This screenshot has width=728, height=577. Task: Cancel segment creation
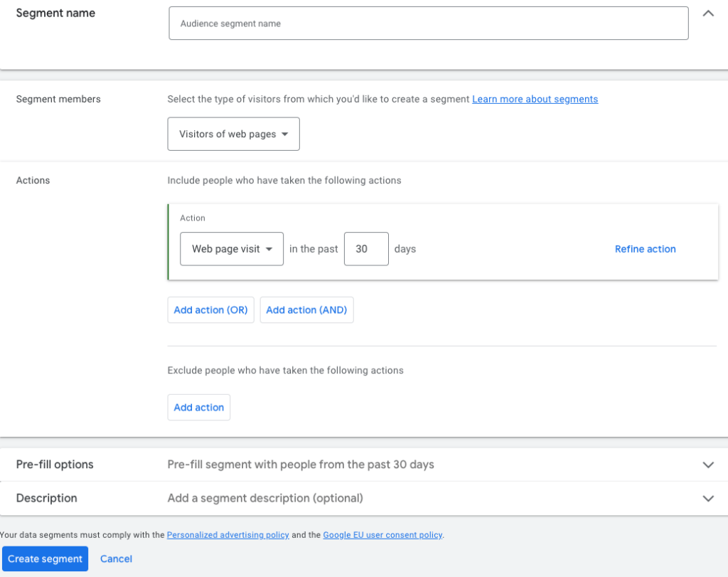point(116,559)
